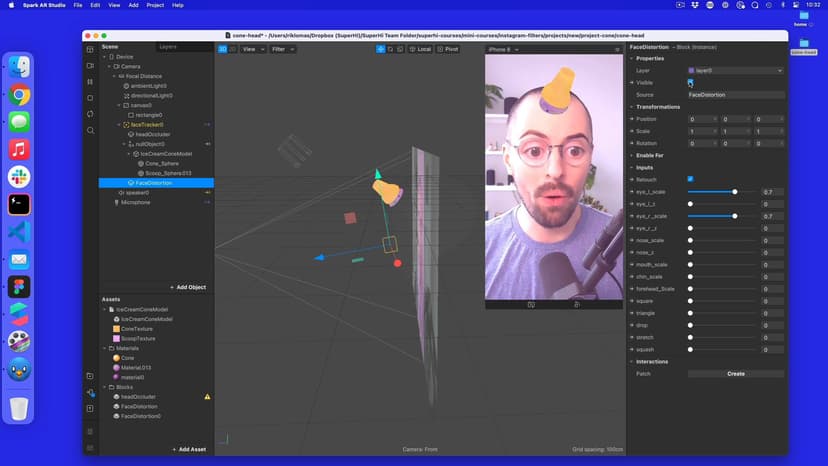Click the headOccluder warning triangle icon
The image size is (828, 466).
click(208, 397)
